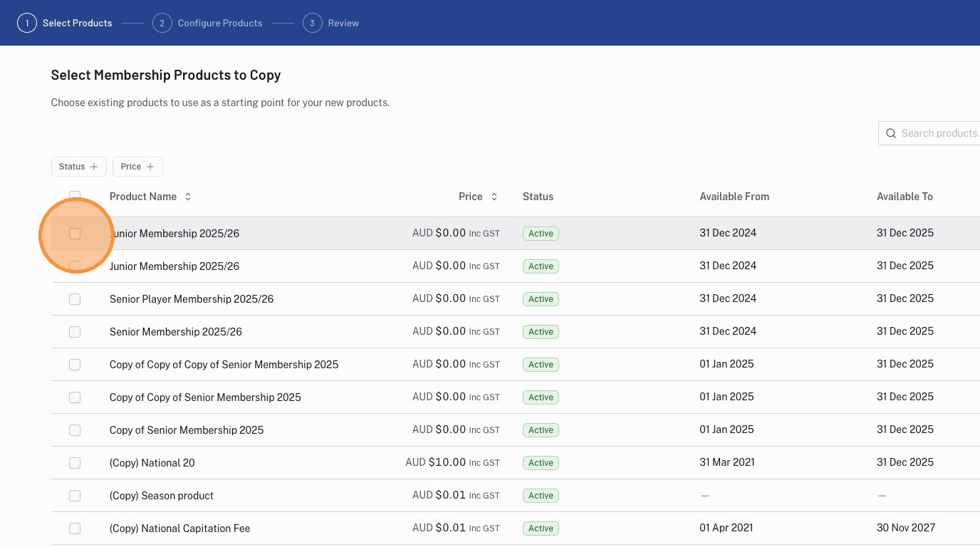
Task: Toggle the select-all checkbox in header
Action: coord(75,196)
